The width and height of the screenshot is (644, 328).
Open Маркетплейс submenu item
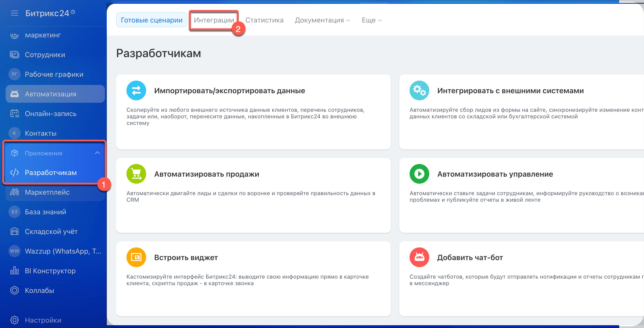click(55, 192)
